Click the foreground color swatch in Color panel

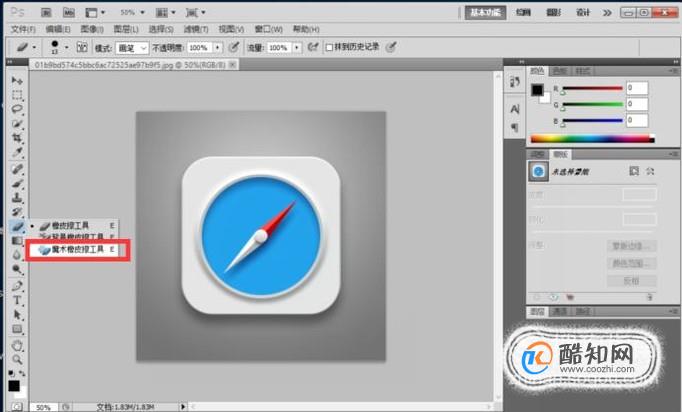[537, 90]
